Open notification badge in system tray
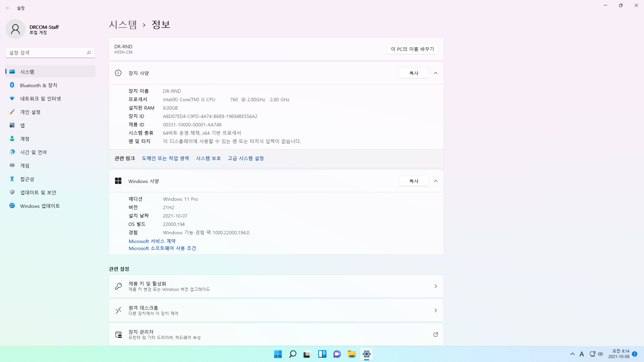This screenshot has height=362, width=644. pyautogui.click(x=635, y=354)
